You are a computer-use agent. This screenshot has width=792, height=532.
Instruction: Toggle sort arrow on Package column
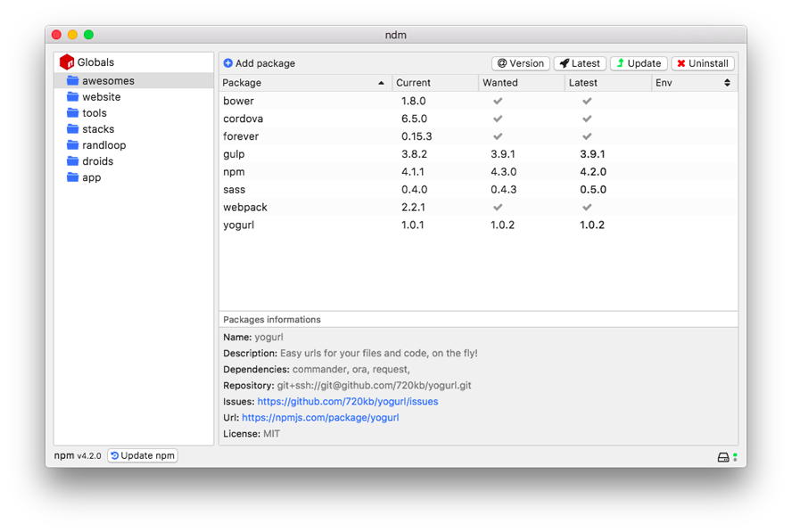381,83
